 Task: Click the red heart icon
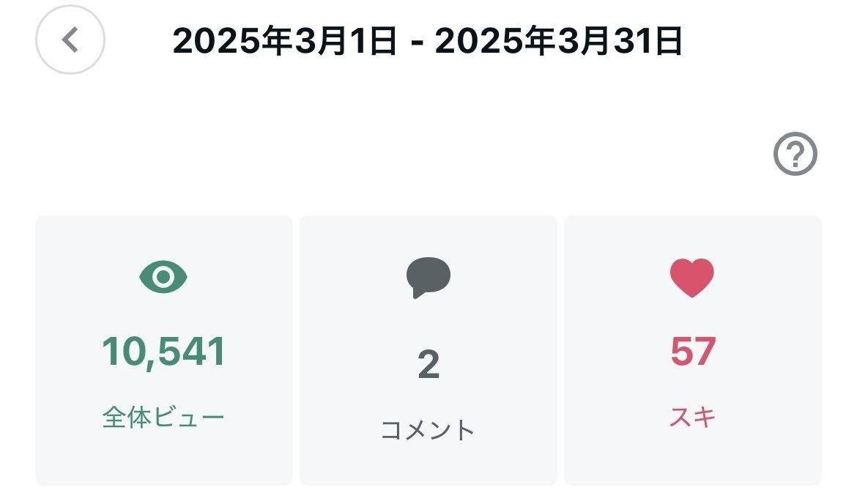692,278
